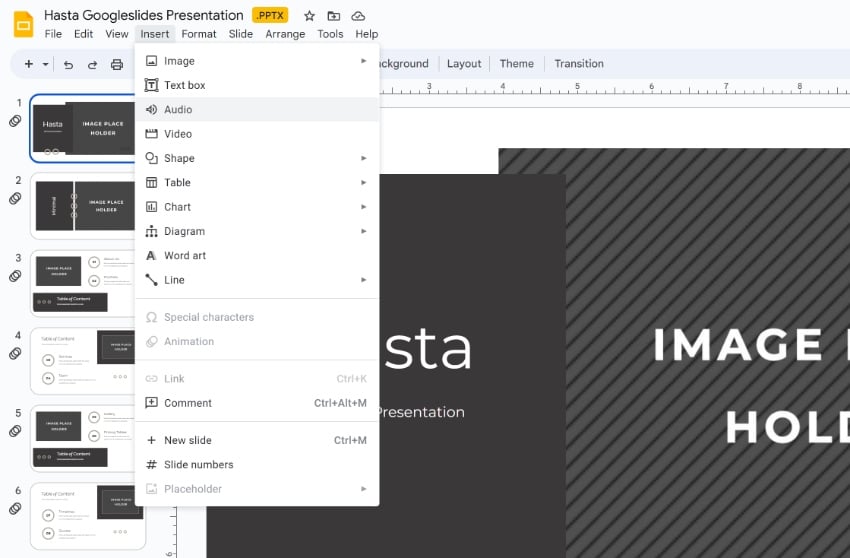This screenshot has height=558, width=850.
Task: Open the Format menu
Action: coord(199,34)
